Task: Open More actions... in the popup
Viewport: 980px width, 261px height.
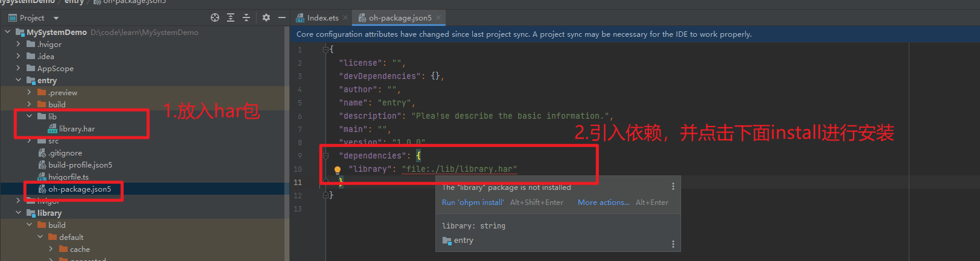Action: (x=604, y=203)
